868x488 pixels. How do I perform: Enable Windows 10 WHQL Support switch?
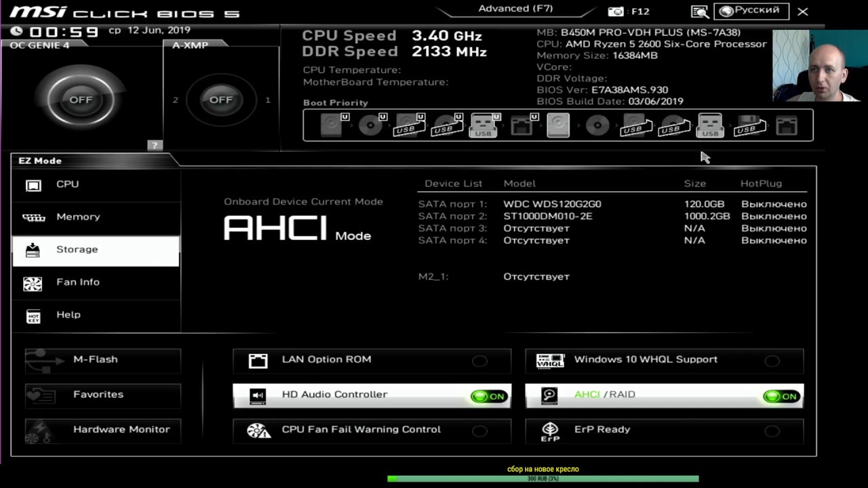[772, 361]
